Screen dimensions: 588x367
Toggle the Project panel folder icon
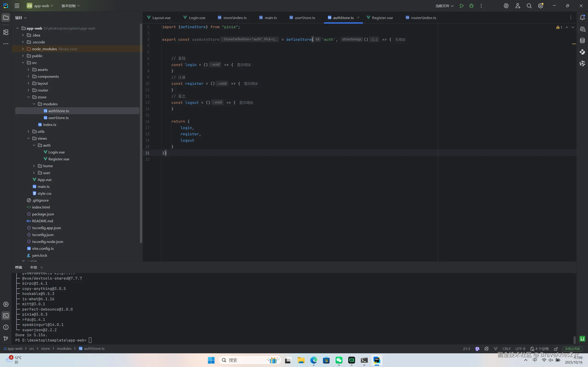click(x=6, y=17)
